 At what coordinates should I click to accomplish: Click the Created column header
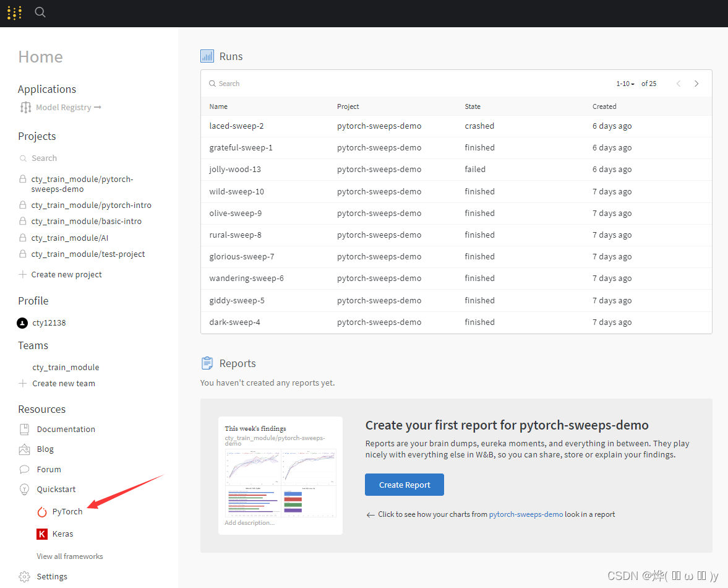[604, 106]
